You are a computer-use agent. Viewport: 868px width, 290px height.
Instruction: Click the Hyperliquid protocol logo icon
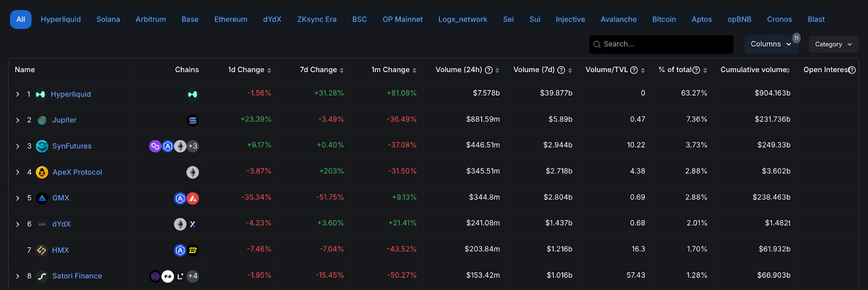40,94
